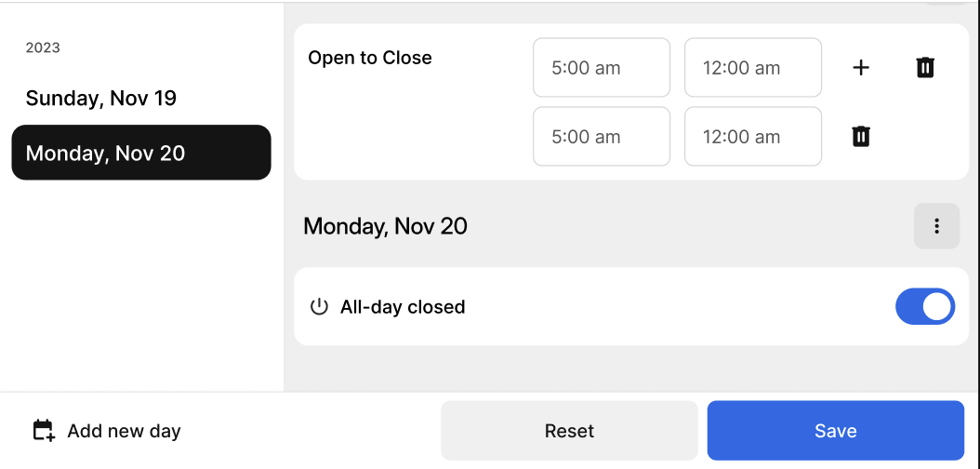980x469 pixels.
Task: Select Sunday, Nov 19 in the sidebar
Action: 101,98
